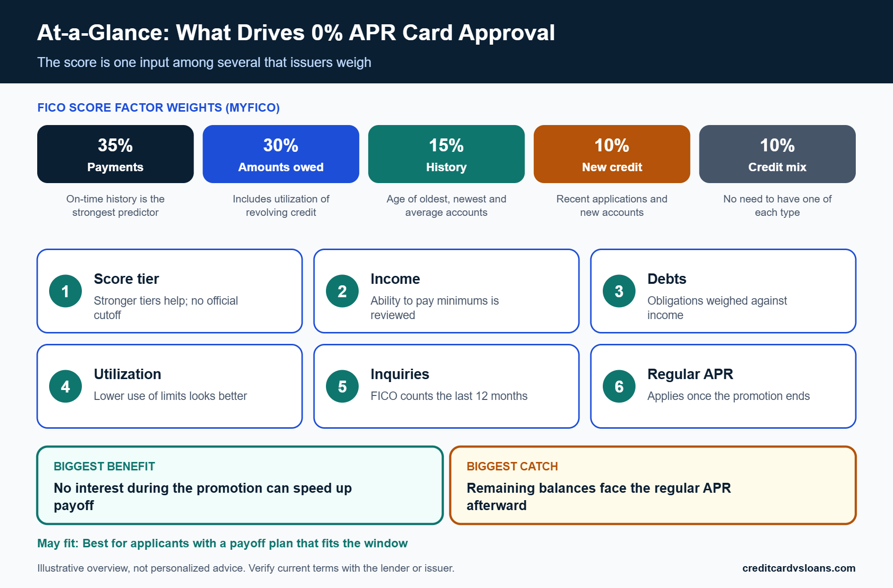
Task: Click 'Ability to pay minimums is reviewed' text
Action: click(x=435, y=308)
